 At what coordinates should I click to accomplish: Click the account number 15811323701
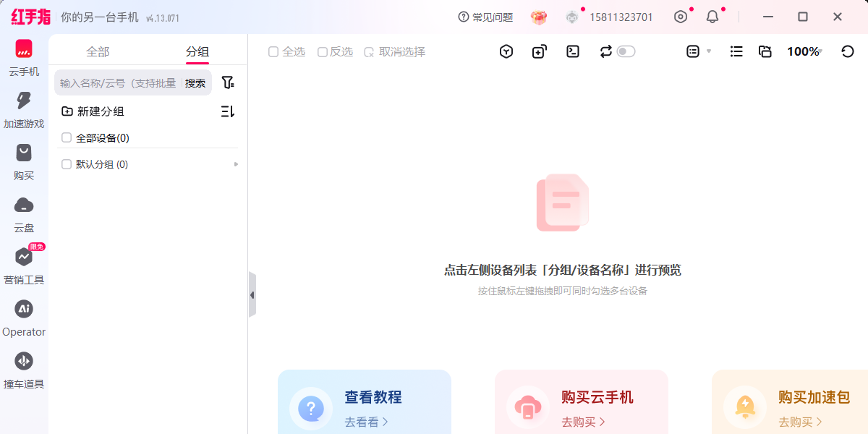pos(621,17)
